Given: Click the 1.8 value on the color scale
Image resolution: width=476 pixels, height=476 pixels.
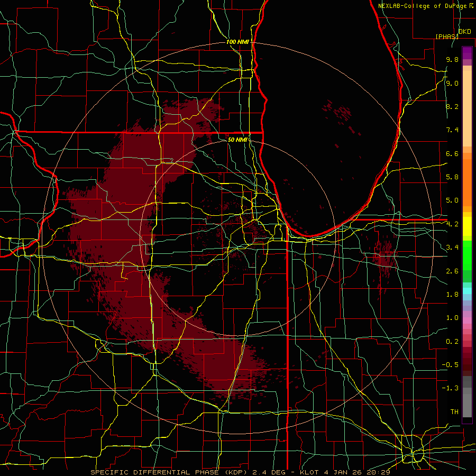Looking at the screenshot, I should coord(452,295).
